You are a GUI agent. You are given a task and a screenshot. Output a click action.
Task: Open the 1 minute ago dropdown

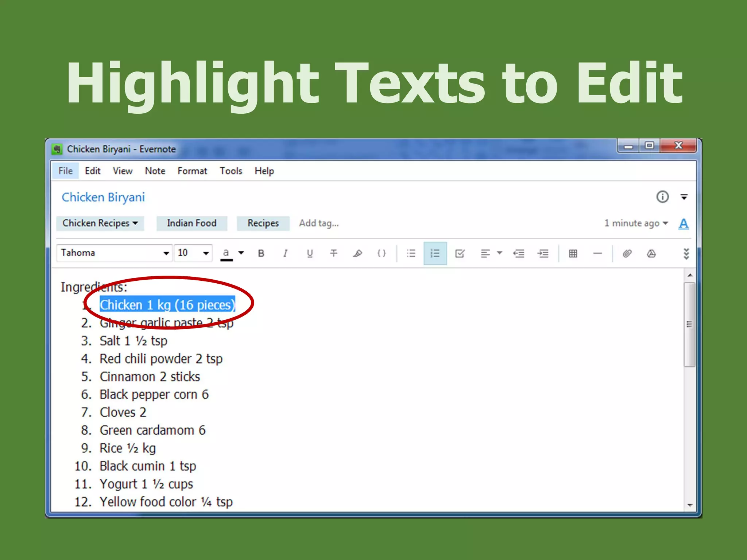point(636,223)
